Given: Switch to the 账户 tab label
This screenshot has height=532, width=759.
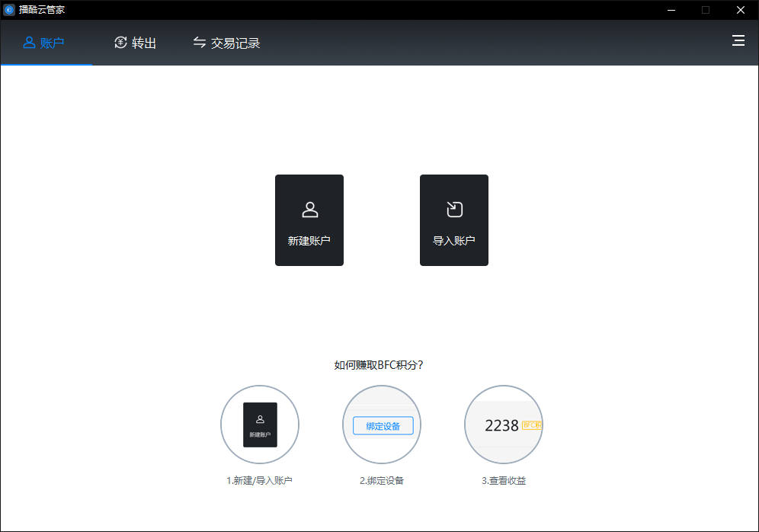Looking at the screenshot, I should click(53, 43).
